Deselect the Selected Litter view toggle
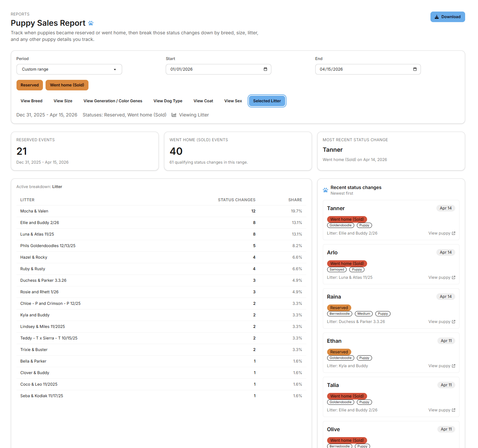 [267, 101]
